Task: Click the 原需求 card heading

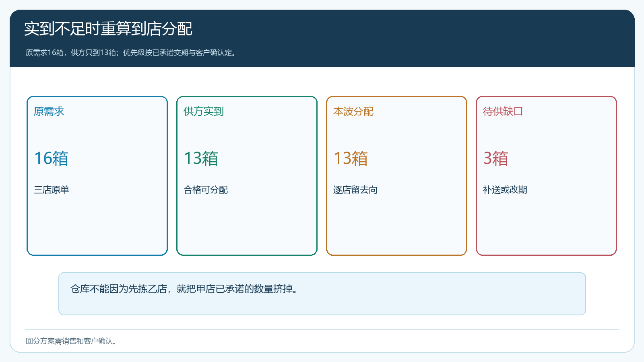Action: point(49,111)
